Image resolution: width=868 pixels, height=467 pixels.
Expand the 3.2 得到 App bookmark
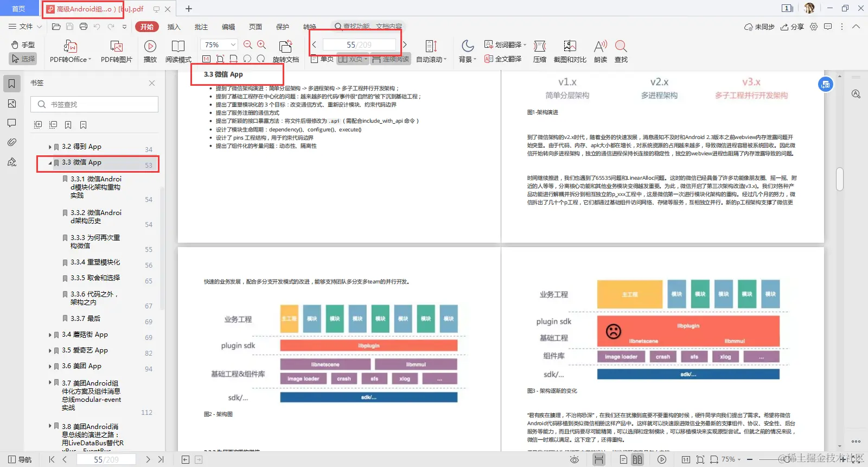coord(50,147)
